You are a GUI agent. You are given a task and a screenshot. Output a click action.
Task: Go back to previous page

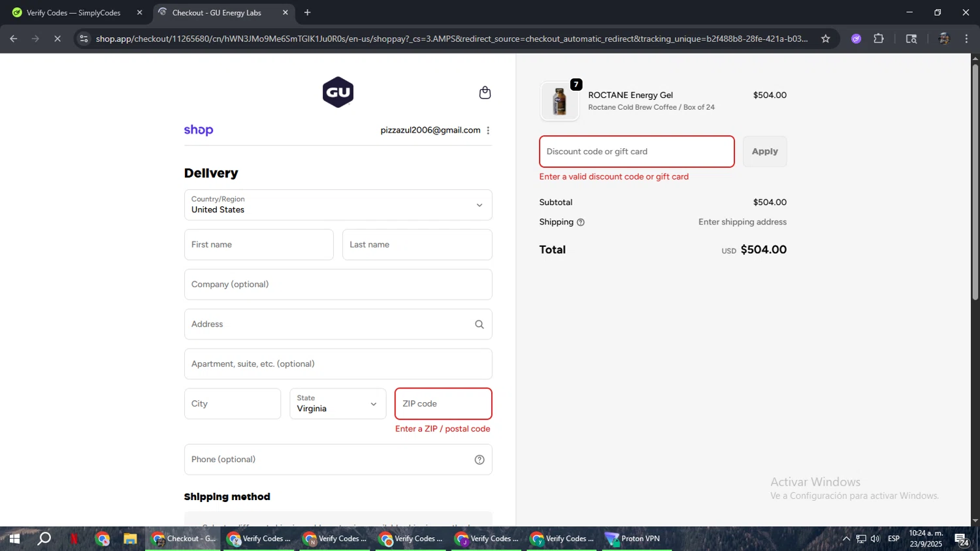point(13,39)
